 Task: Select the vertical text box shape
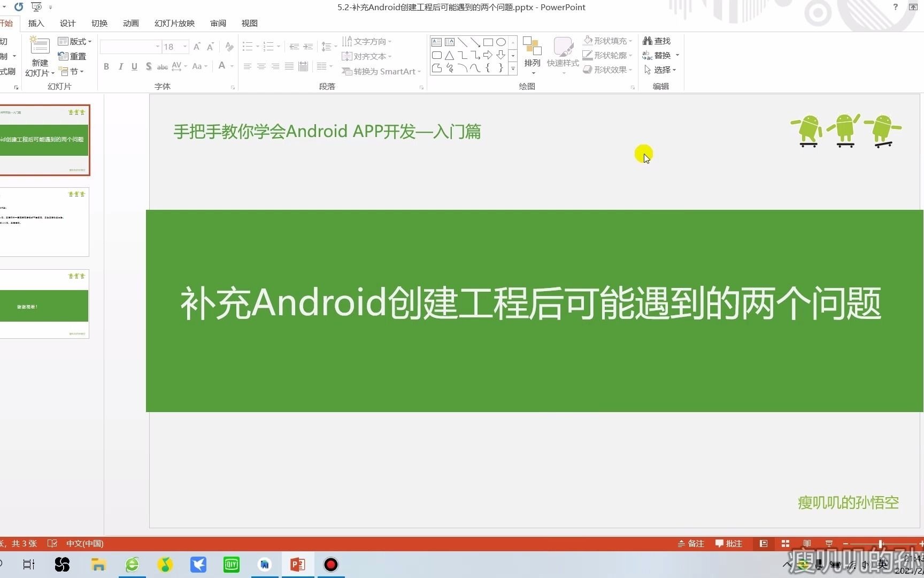[x=450, y=42]
